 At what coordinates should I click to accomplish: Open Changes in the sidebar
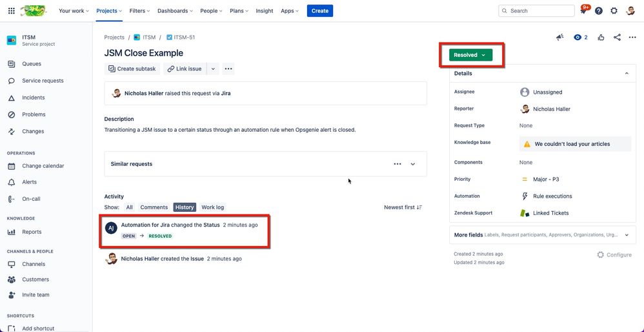(33, 131)
